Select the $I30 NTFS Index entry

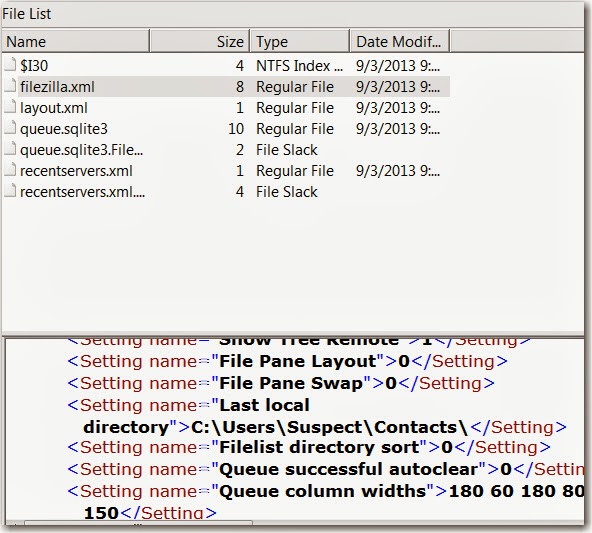227,66
